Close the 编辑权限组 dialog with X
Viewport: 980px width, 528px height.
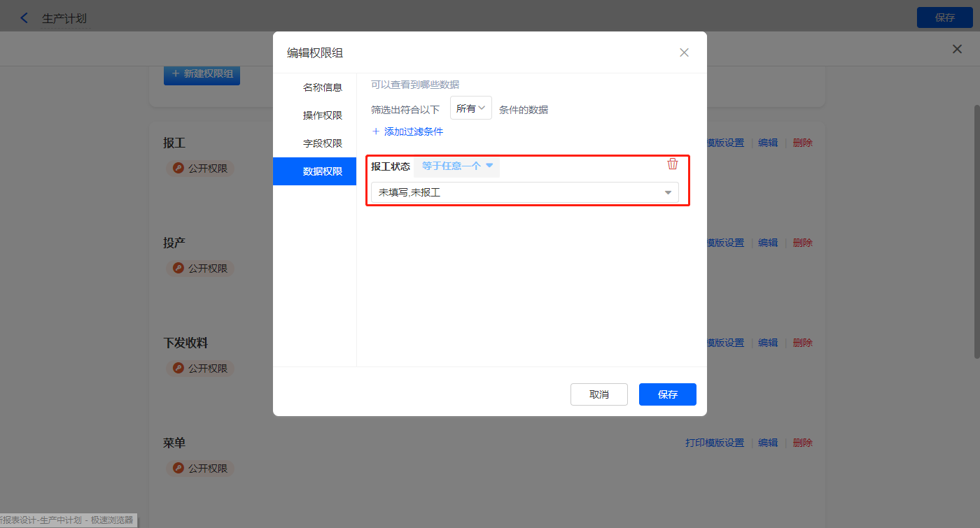pyautogui.click(x=684, y=52)
